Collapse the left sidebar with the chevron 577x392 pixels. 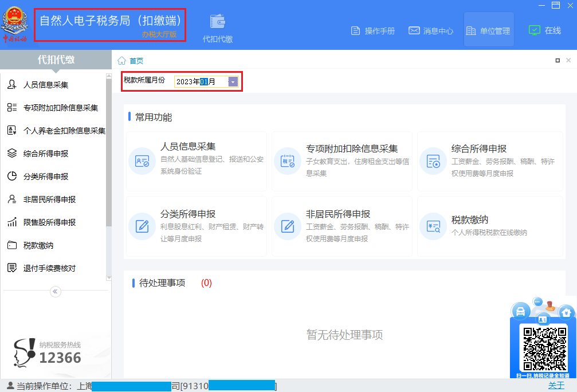55,292
